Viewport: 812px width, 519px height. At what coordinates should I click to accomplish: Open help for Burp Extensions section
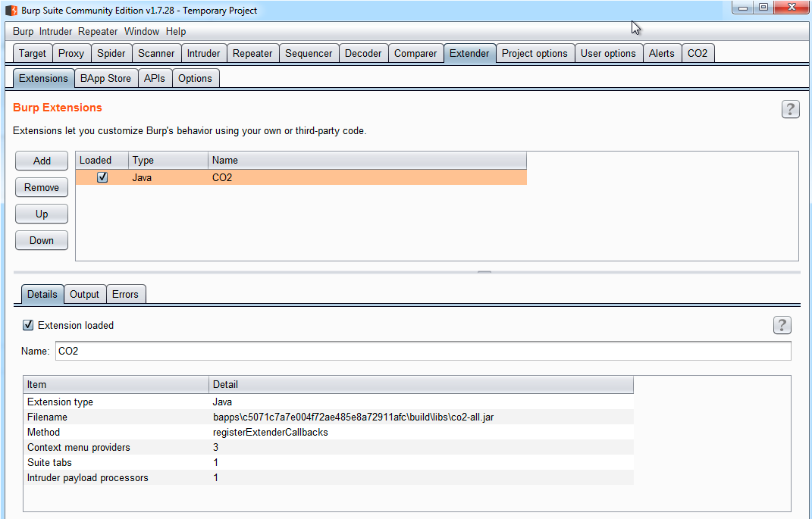click(790, 109)
